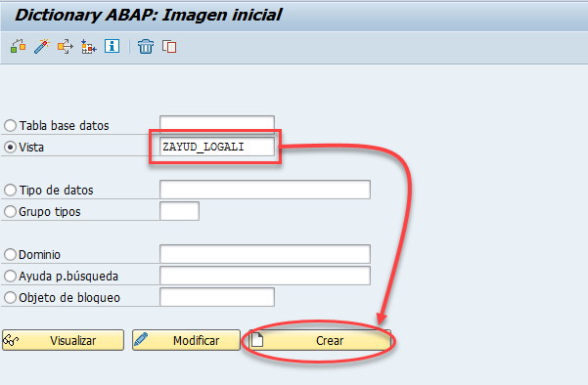
Task: Click the Vista field containing ZAYUD_LOGALI
Action: click(x=217, y=147)
